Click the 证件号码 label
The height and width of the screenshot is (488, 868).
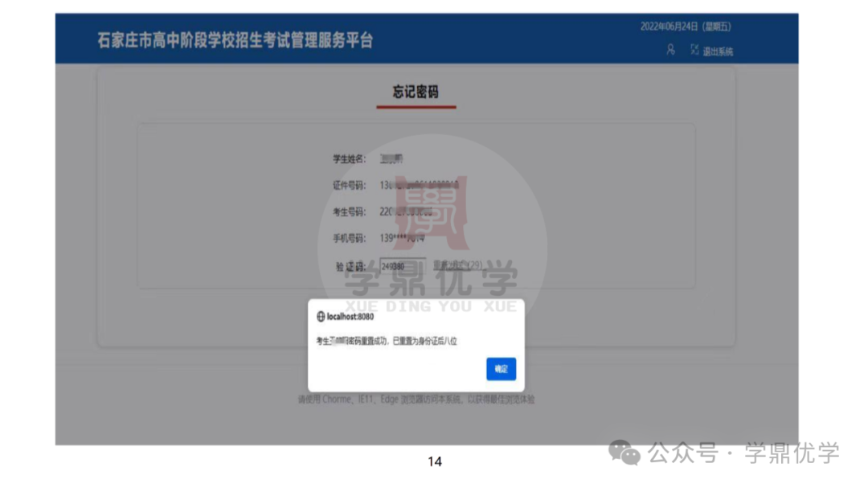tap(349, 186)
